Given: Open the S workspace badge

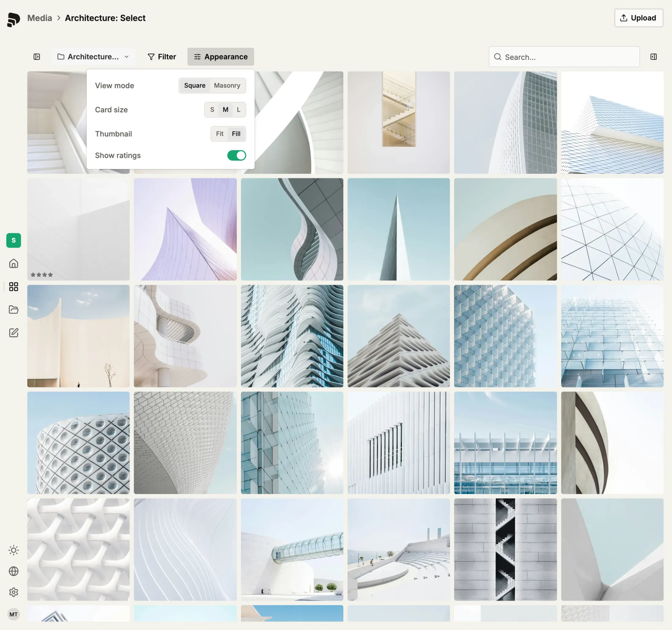Looking at the screenshot, I should 13,240.
